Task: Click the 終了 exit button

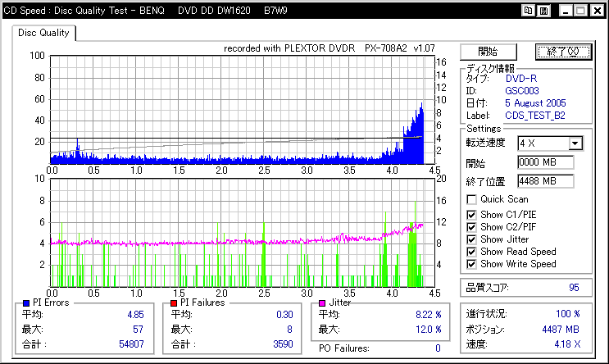Action: pos(564,52)
